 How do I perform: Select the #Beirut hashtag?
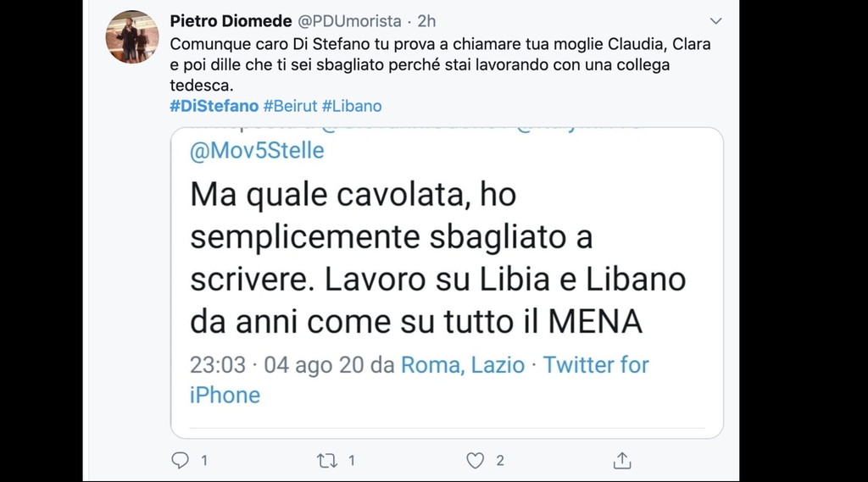coord(291,106)
